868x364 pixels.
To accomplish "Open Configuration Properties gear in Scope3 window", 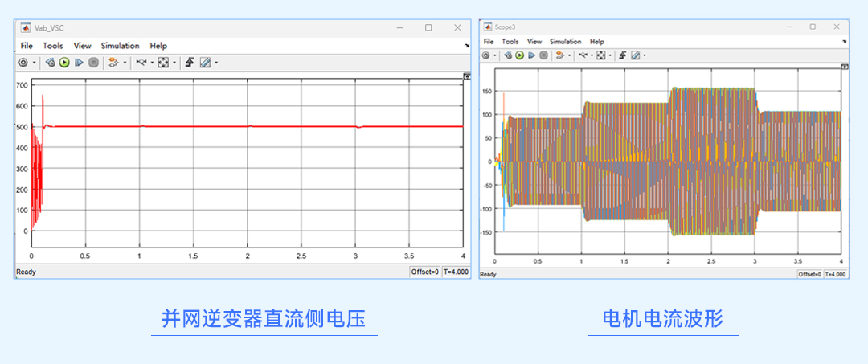I will (x=485, y=55).
